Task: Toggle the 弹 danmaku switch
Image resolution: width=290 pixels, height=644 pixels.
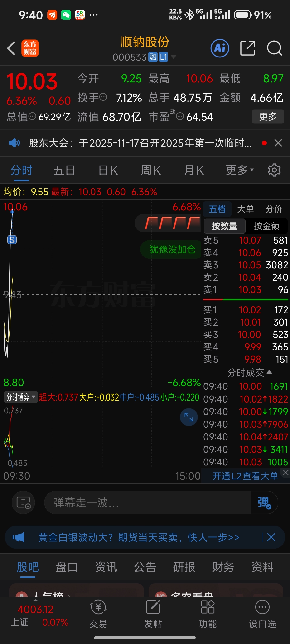Action: click(x=264, y=502)
